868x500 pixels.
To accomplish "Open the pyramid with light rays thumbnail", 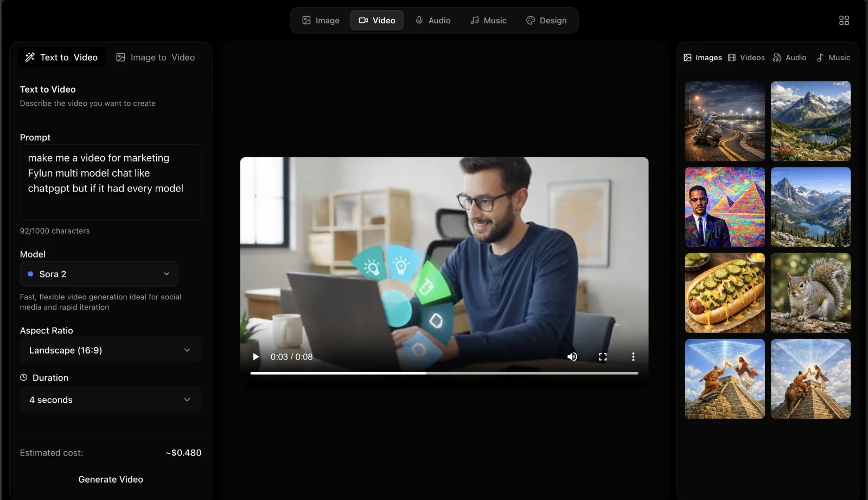I will [x=811, y=379].
